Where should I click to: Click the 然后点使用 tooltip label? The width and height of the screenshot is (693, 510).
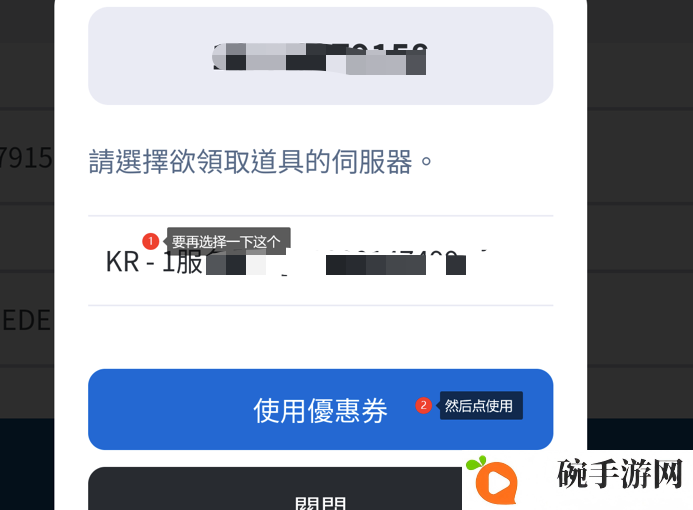click(479, 405)
